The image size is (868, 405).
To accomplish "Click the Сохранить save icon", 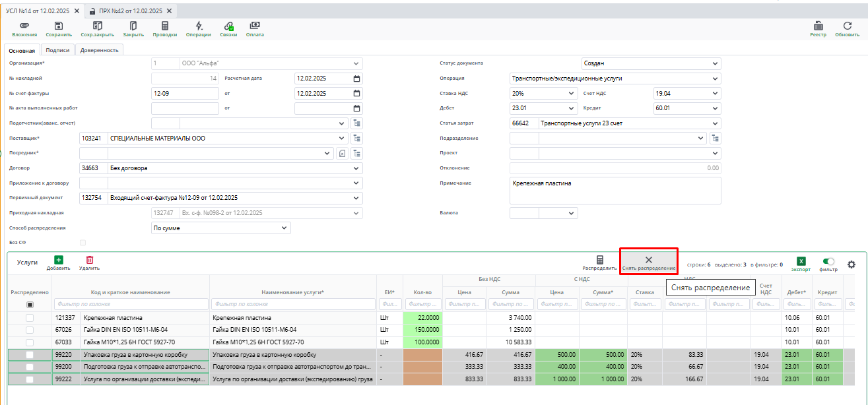I will pos(59,26).
